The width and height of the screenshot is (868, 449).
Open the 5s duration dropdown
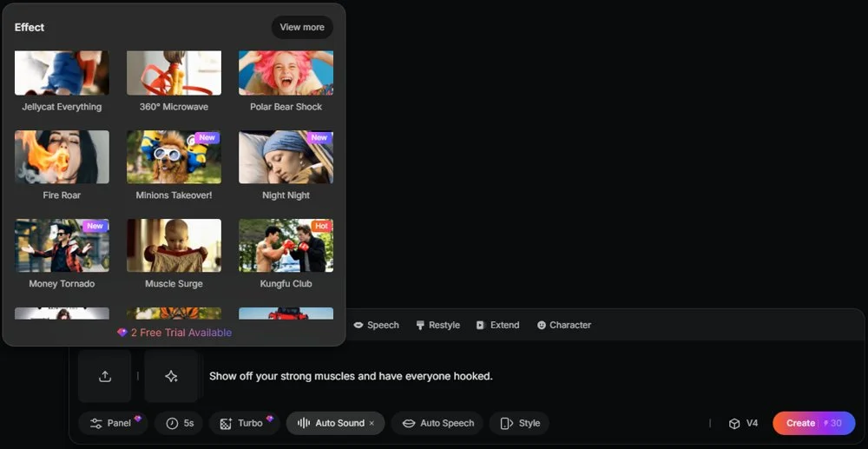pos(180,423)
